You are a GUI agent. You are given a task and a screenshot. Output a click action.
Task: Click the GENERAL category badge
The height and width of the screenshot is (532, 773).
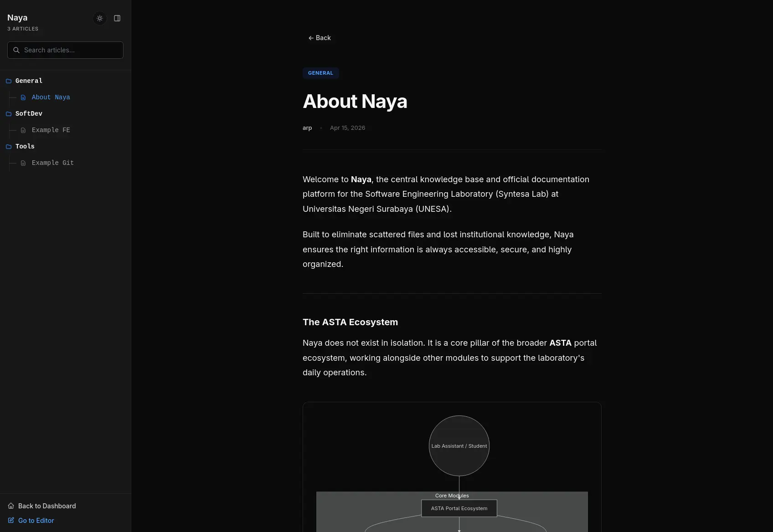pos(320,73)
